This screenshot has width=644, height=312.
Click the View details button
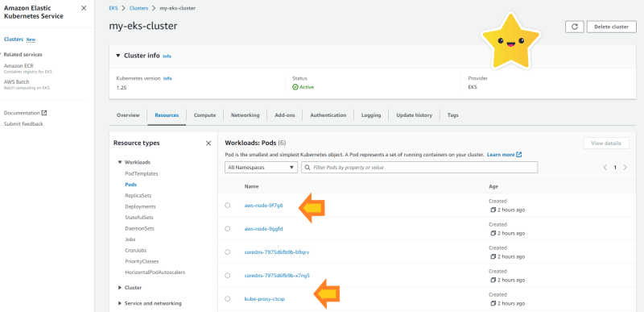(x=606, y=143)
